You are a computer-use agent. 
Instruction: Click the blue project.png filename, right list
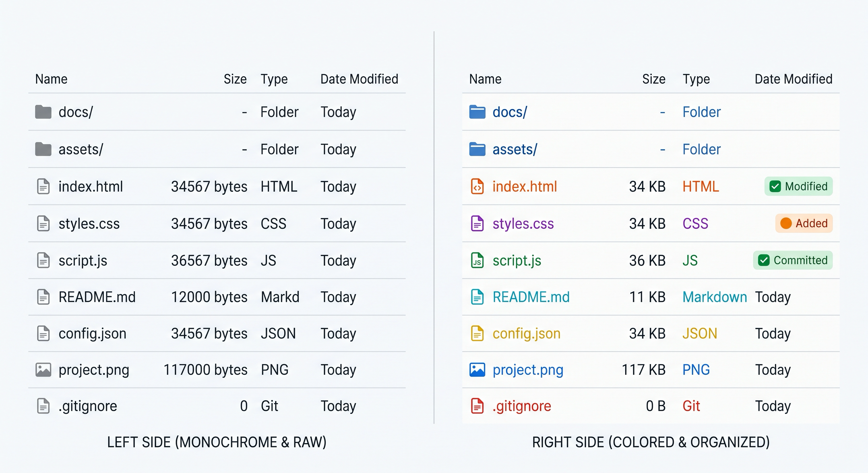[x=528, y=370]
